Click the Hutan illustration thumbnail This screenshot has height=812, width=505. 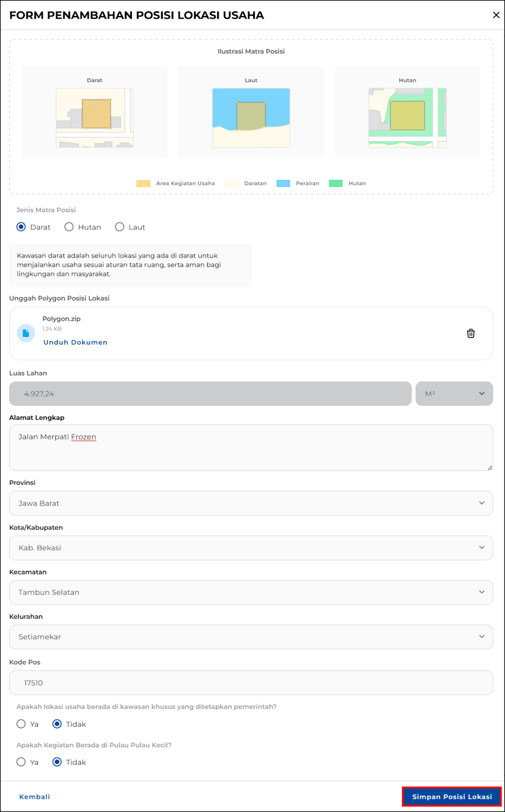[407, 118]
